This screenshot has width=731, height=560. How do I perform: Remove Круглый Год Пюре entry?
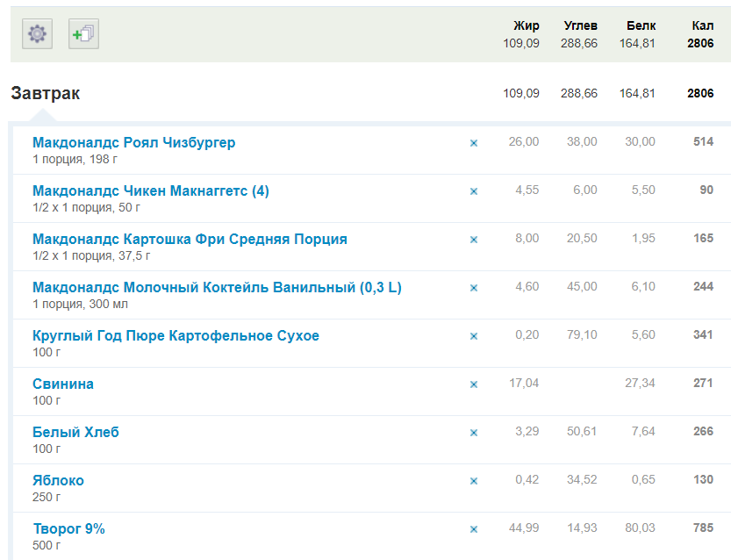pyautogui.click(x=474, y=336)
